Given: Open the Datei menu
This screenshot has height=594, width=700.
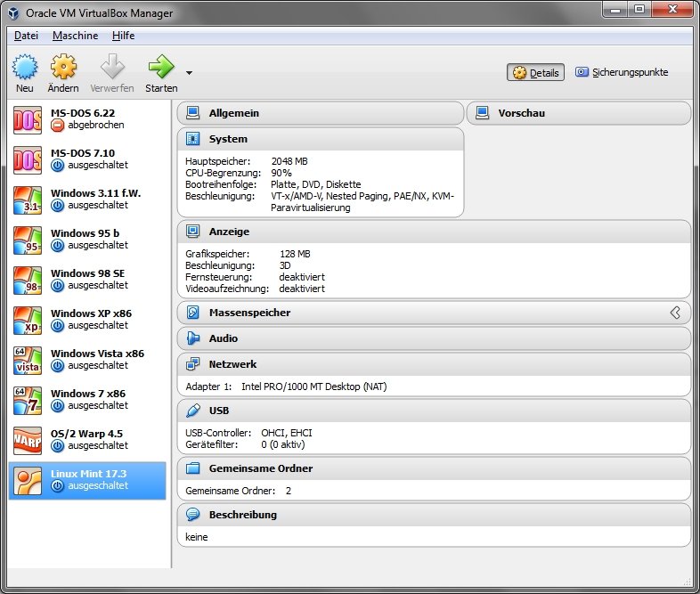Looking at the screenshot, I should click(26, 36).
